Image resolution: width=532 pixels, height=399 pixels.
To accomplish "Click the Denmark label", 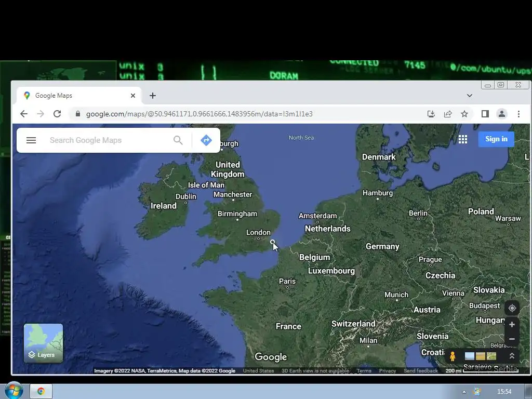I will coord(379,157).
